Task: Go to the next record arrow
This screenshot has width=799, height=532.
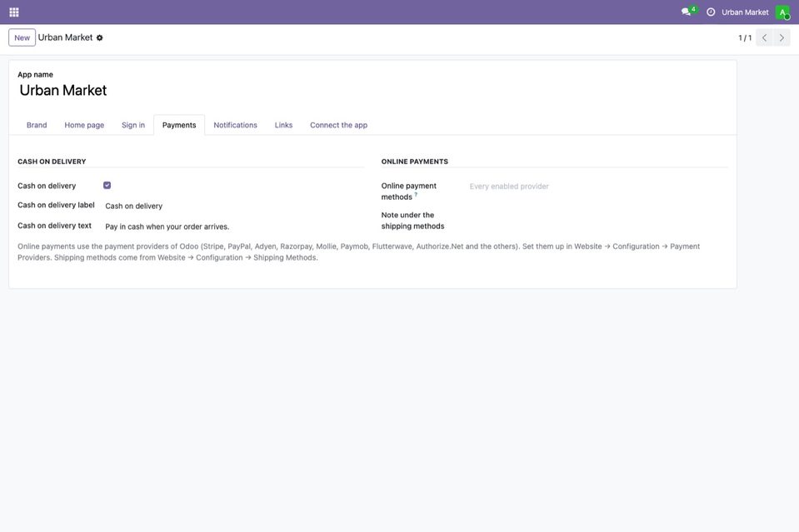Action: click(x=782, y=37)
